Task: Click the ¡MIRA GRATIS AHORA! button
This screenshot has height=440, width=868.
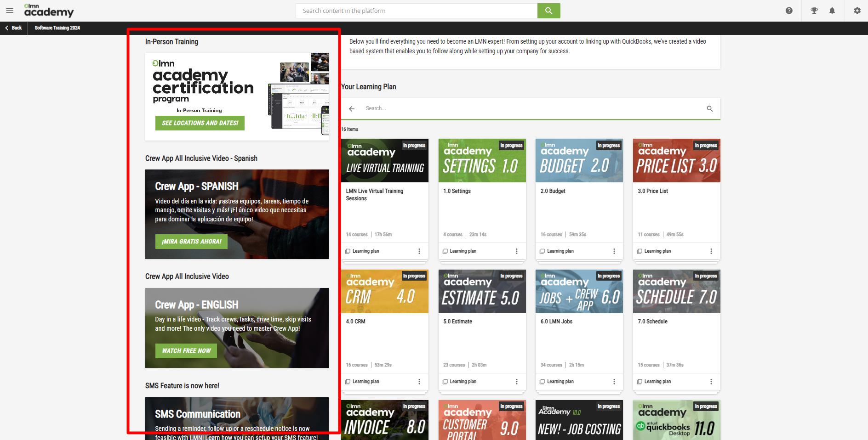Action: click(191, 242)
